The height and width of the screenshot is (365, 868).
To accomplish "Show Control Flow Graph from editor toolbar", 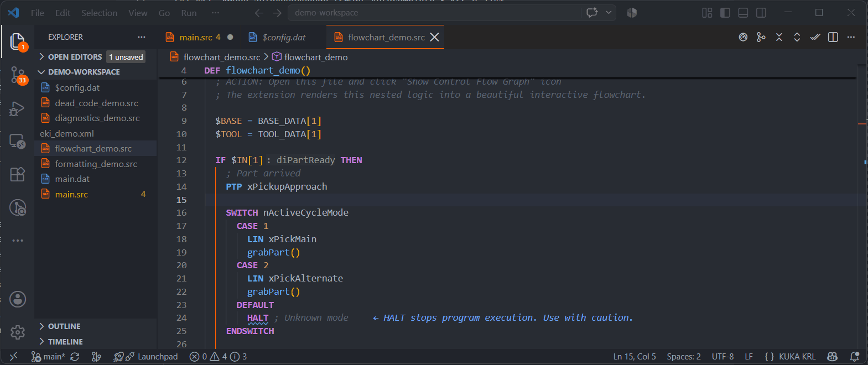I will (x=761, y=37).
